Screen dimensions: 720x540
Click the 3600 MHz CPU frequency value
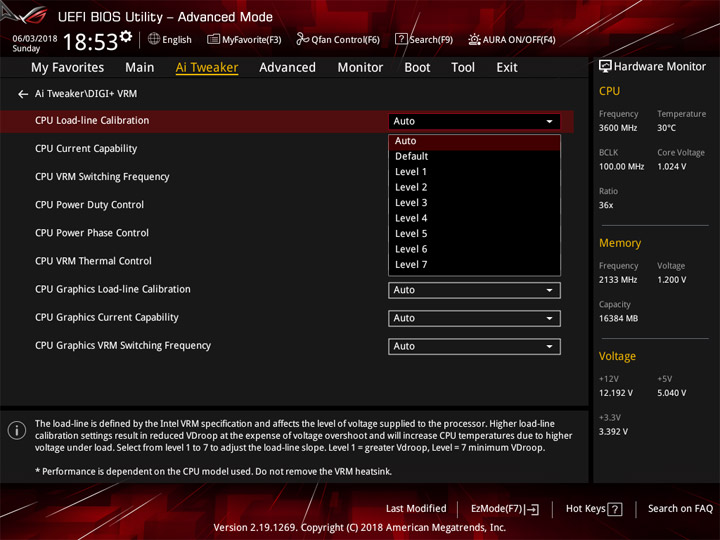click(618, 128)
